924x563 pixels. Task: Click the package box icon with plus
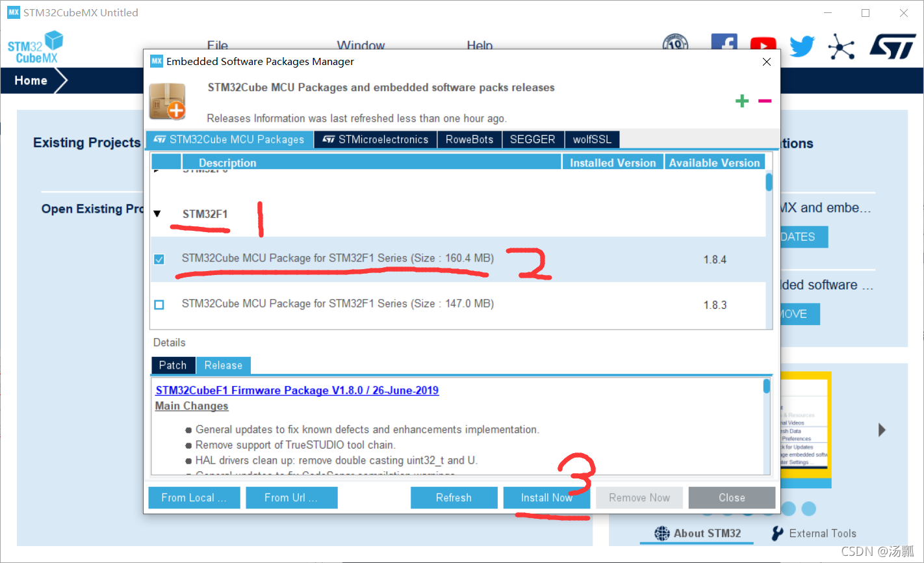pyautogui.click(x=168, y=101)
